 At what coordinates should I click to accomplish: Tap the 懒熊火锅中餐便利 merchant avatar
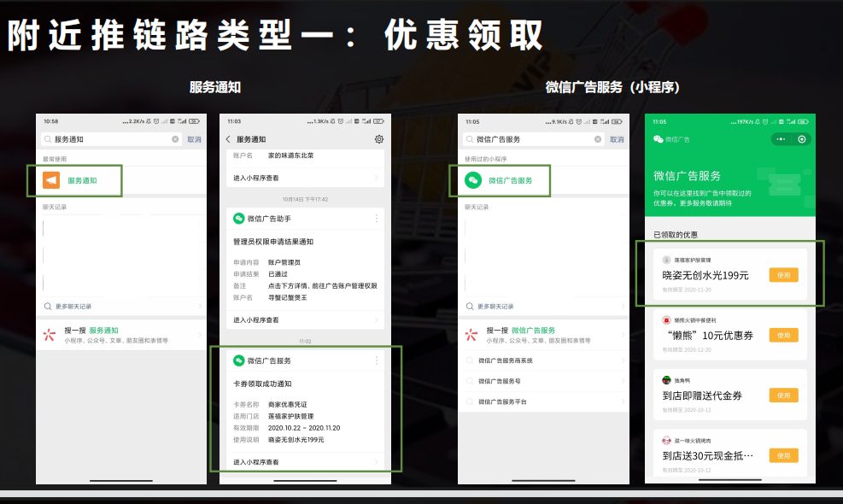[x=667, y=320]
